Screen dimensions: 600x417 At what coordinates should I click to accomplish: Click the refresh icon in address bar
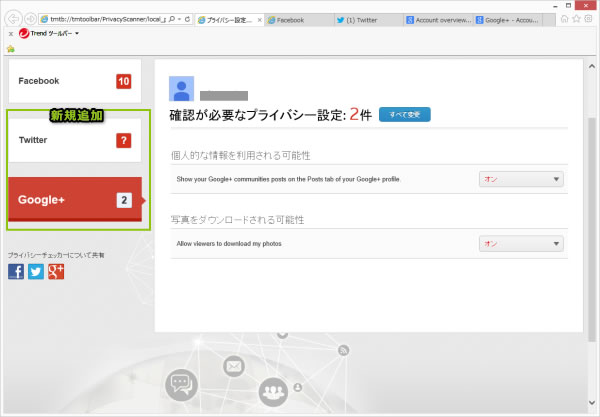[x=188, y=19]
